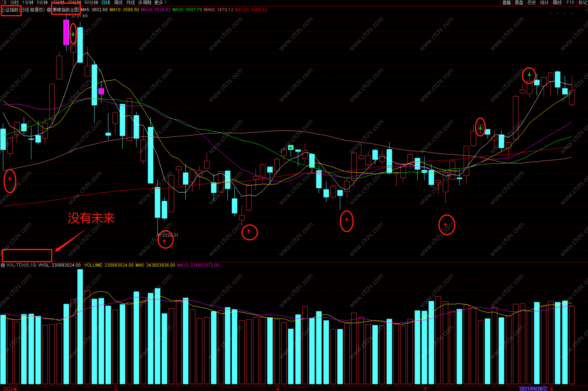Open the 画线 drawing tools
This screenshot has width=588, height=391.
[x=557, y=3]
